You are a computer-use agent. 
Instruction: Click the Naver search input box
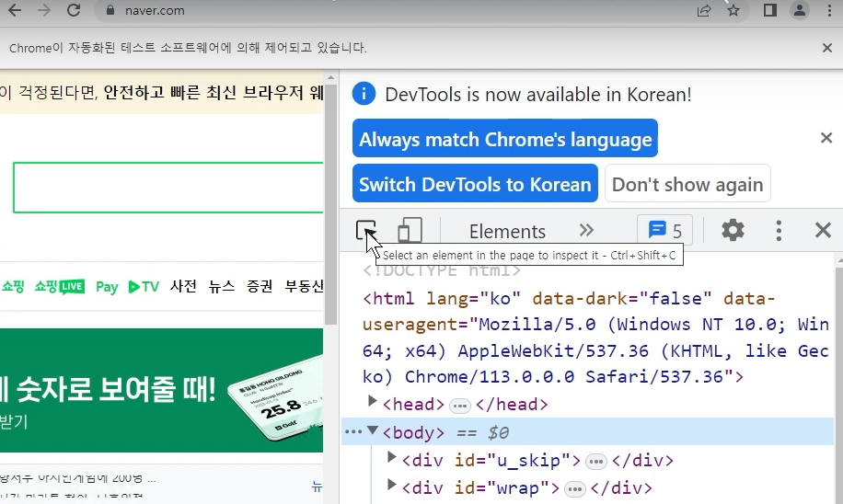(x=168, y=188)
